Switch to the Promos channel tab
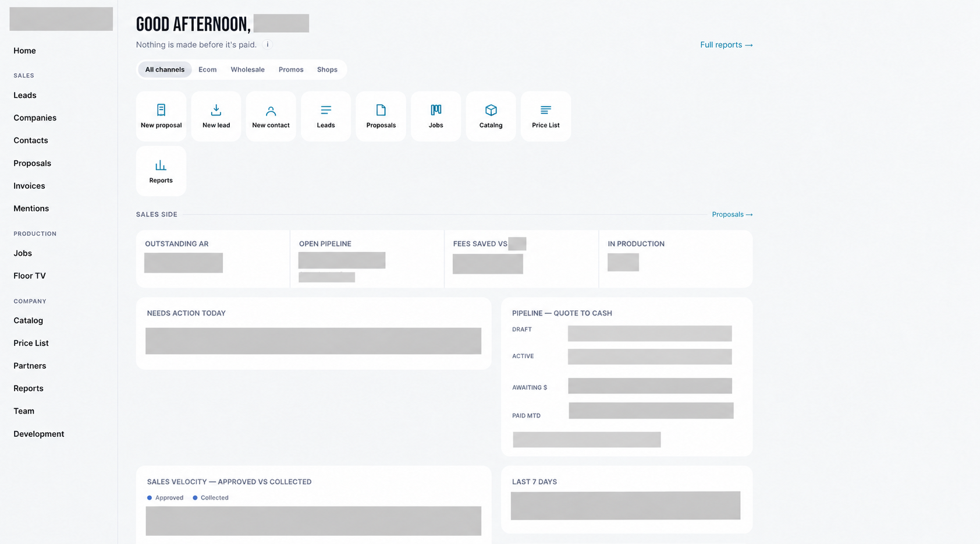Image resolution: width=980 pixels, height=544 pixels. coord(291,69)
